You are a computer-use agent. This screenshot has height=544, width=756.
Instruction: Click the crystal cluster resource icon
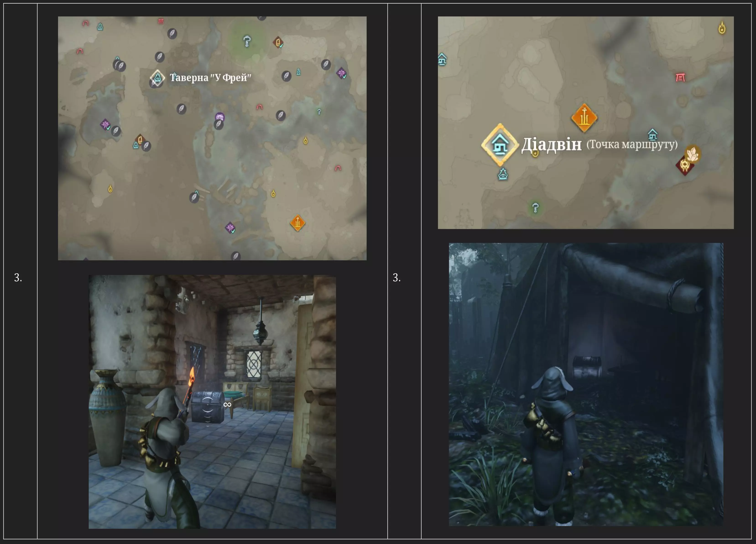[x=693, y=154]
